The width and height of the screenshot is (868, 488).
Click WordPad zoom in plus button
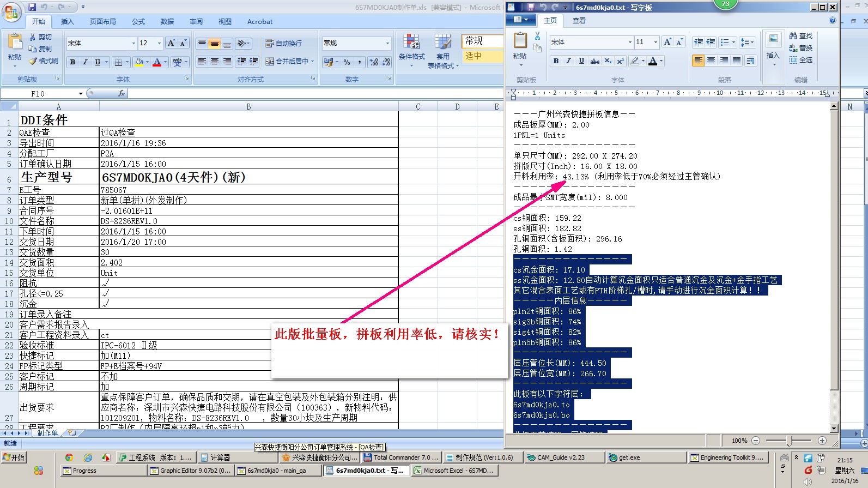tap(822, 441)
